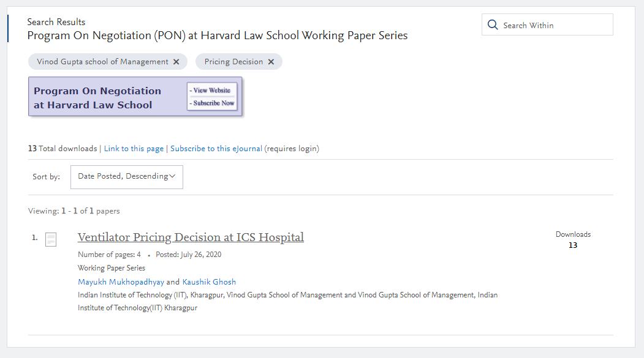The height and width of the screenshot is (358, 644).
Task: Click the Program On Negotiation banner title
Action: pyautogui.click(x=97, y=97)
